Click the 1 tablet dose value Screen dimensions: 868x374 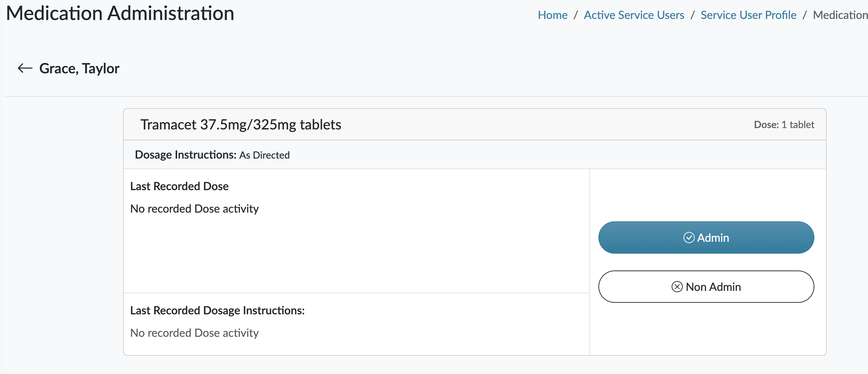[x=798, y=125]
